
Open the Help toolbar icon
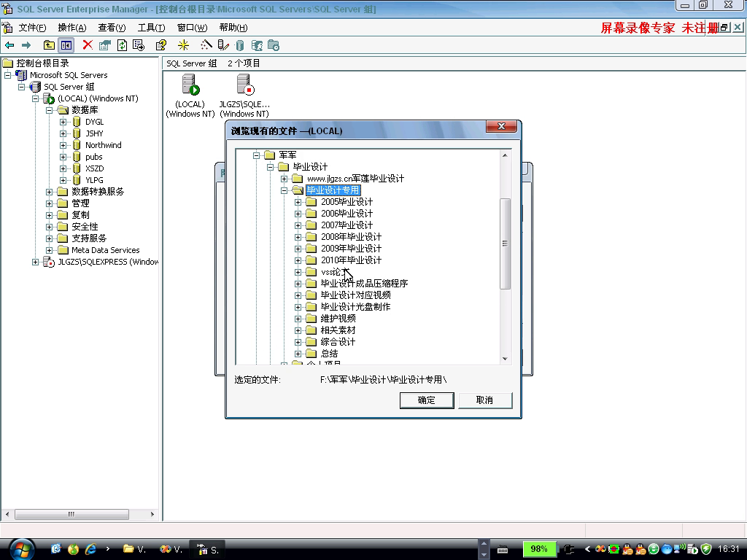[x=161, y=45]
